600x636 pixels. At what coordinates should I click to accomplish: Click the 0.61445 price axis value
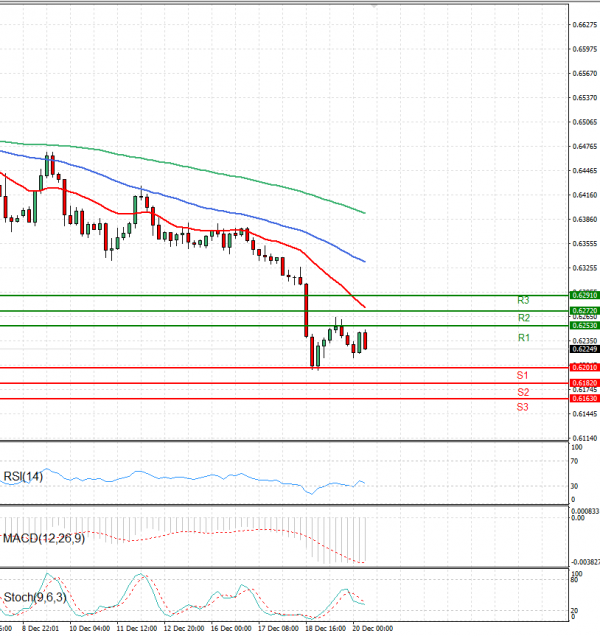coord(585,414)
